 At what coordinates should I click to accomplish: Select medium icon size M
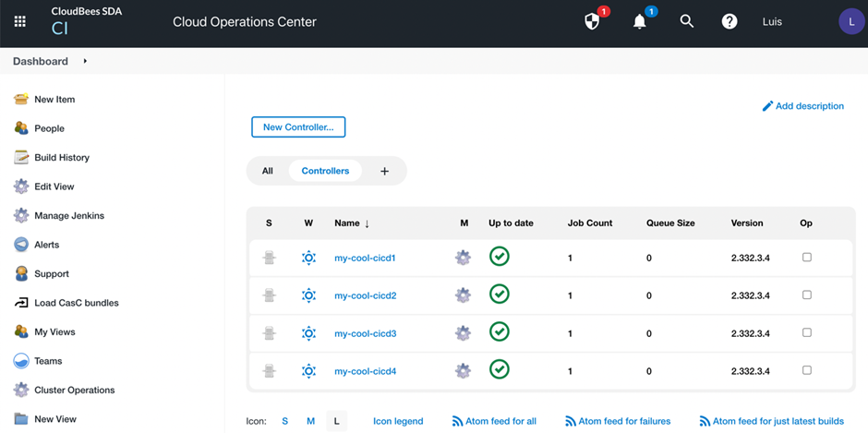point(310,421)
